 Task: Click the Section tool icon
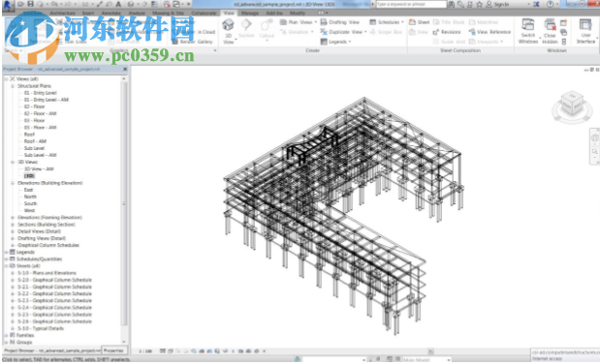click(246, 25)
